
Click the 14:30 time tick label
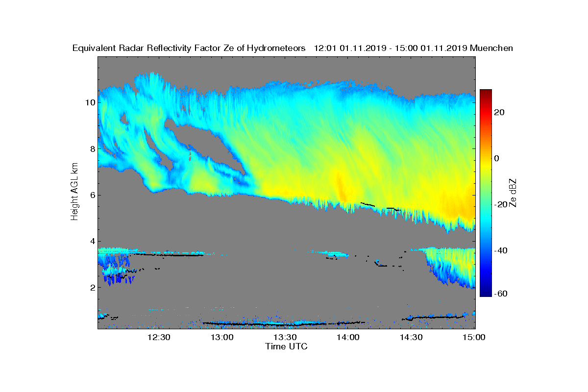click(x=411, y=337)
